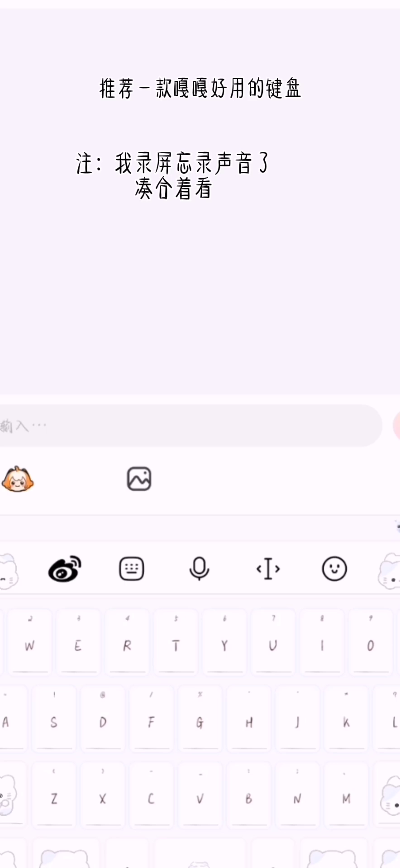The height and width of the screenshot is (868, 400).
Task: Tap the M key
Action: (x=346, y=793)
